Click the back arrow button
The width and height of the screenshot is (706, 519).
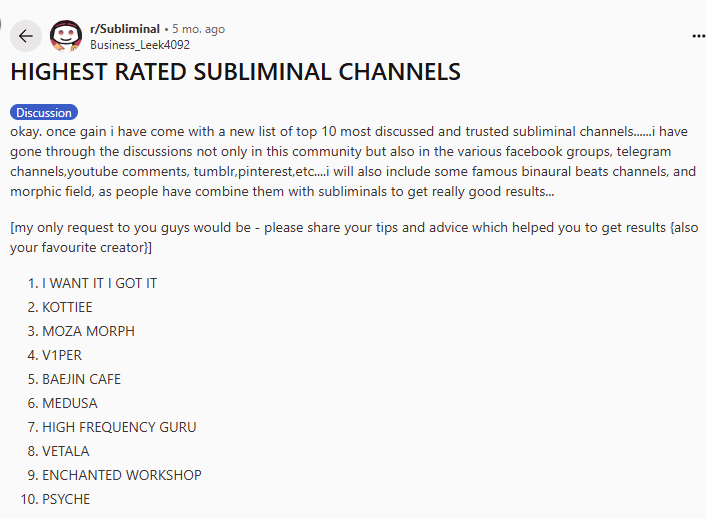[x=26, y=36]
